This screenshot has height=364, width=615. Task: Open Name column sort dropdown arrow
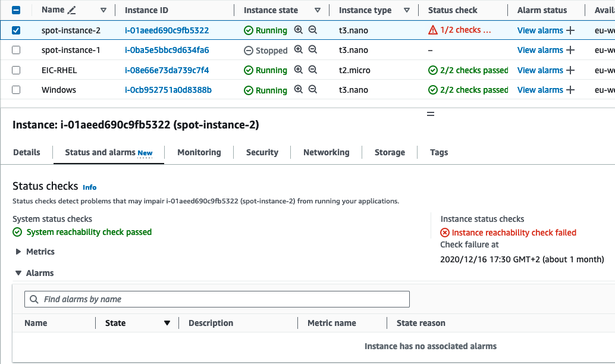point(103,10)
